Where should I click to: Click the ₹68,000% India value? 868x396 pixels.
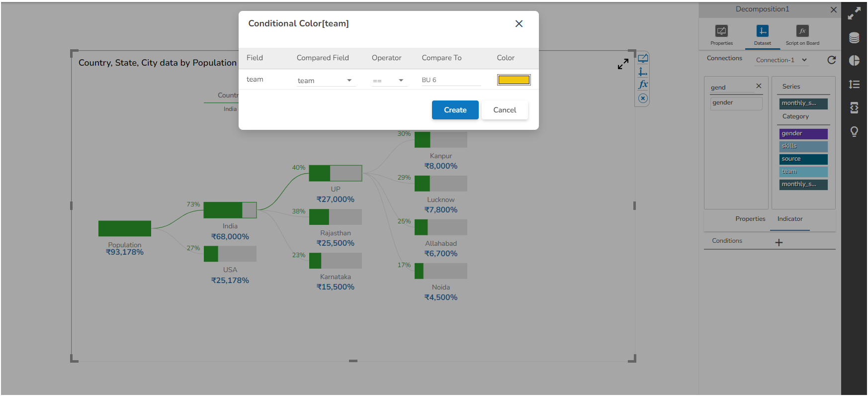pos(230,237)
